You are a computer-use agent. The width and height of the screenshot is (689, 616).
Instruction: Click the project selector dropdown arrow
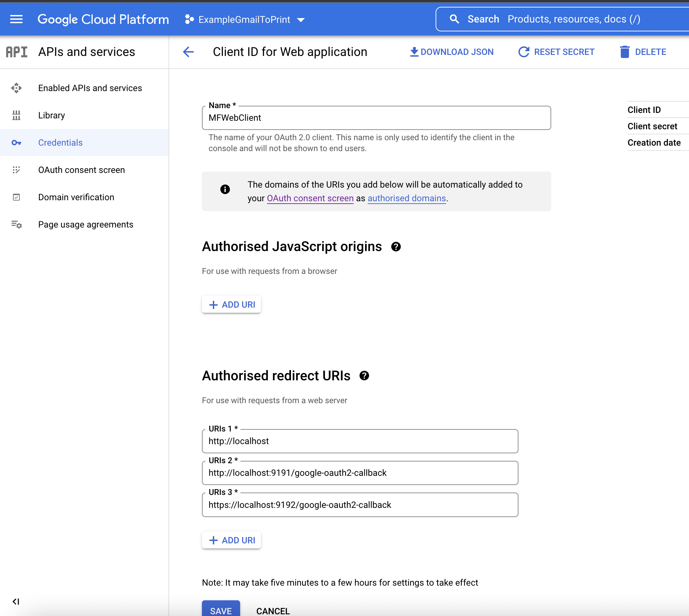(301, 20)
